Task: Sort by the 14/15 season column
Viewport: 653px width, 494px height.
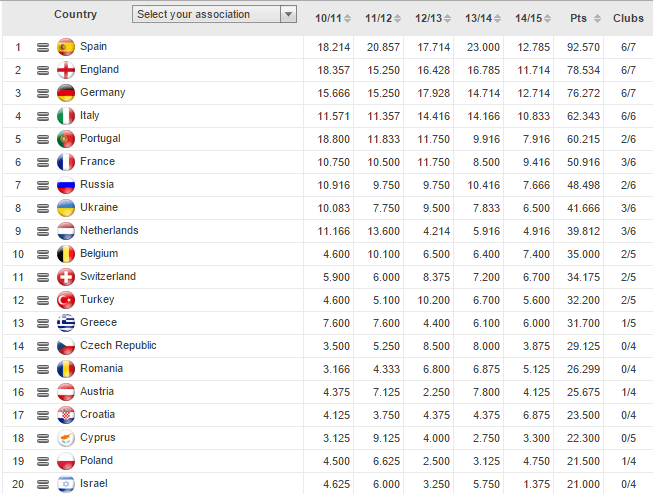Action: pyautogui.click(x=529, y=19)
